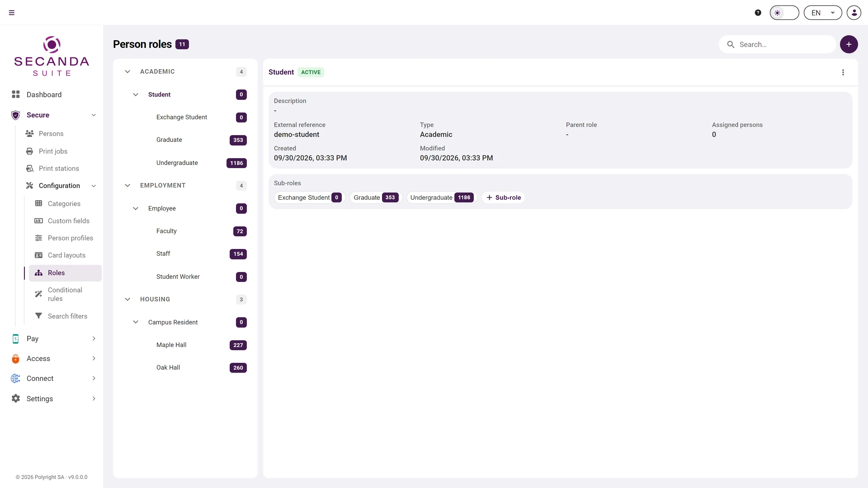This screenshot has width=868, height=488.
Task: Click the Search filters funnel icon
Action: [x=39, y=316]
